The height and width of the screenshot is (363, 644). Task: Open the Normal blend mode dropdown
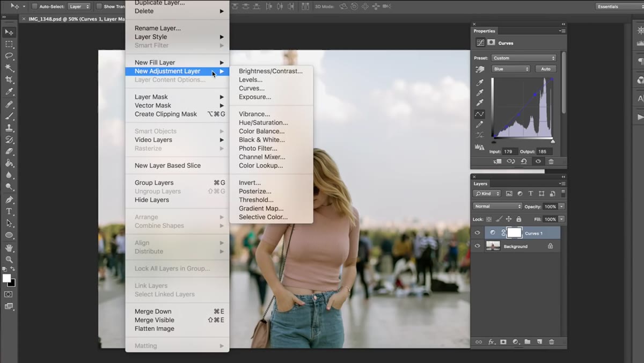click(497, 206)
